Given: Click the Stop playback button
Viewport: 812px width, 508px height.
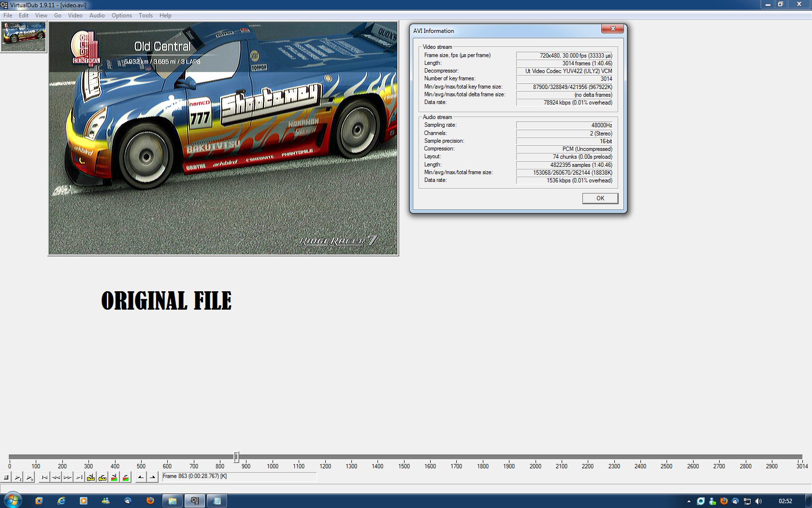Looking at the screenshot, I should (6, 478).
